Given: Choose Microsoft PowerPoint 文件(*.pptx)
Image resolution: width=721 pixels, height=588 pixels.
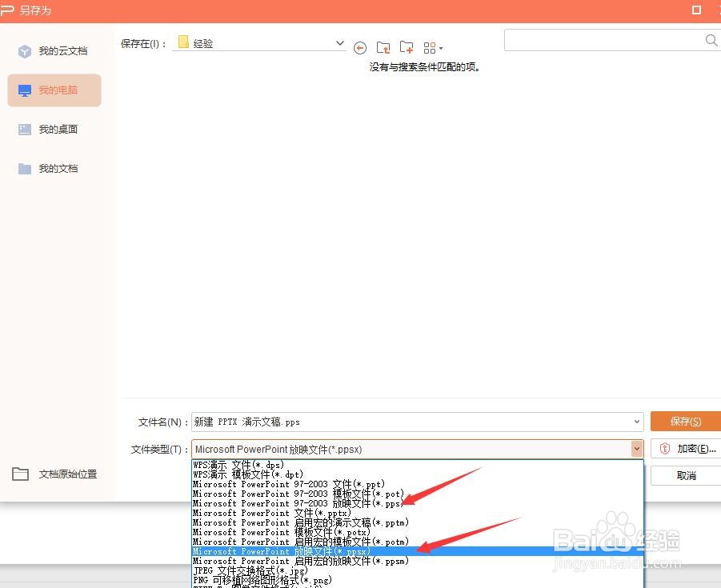Looking at the screenshot, I should 418,513.
